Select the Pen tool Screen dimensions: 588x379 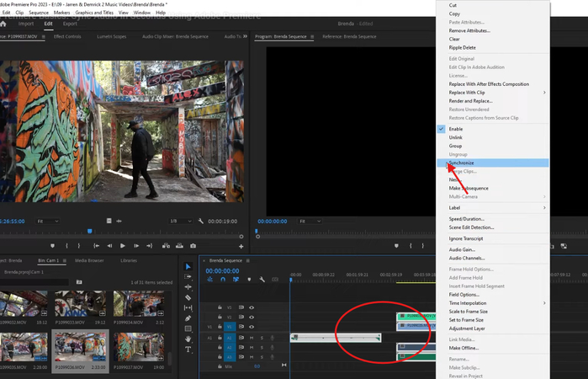188,318
